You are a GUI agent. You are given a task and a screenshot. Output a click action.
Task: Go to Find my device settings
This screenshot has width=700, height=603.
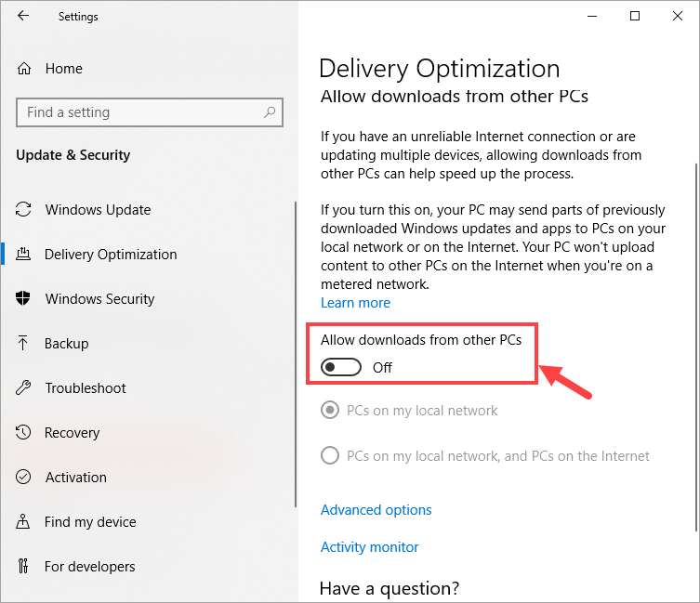[x=90, y=521]
